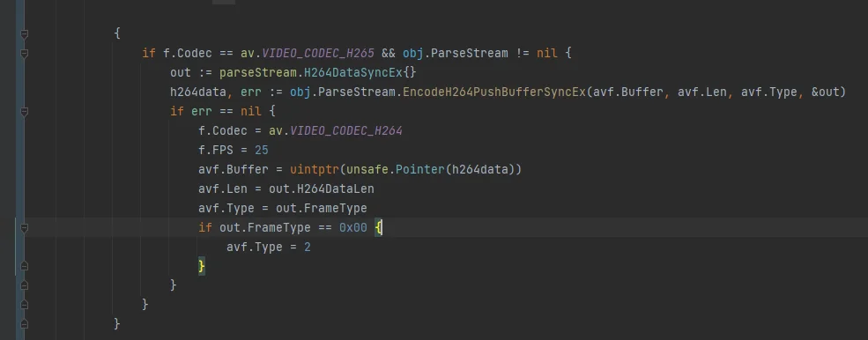This screenshot has width=868, height=340.
Task: Click the 0x00 hex literal
Action: click(x=353, y=227)
